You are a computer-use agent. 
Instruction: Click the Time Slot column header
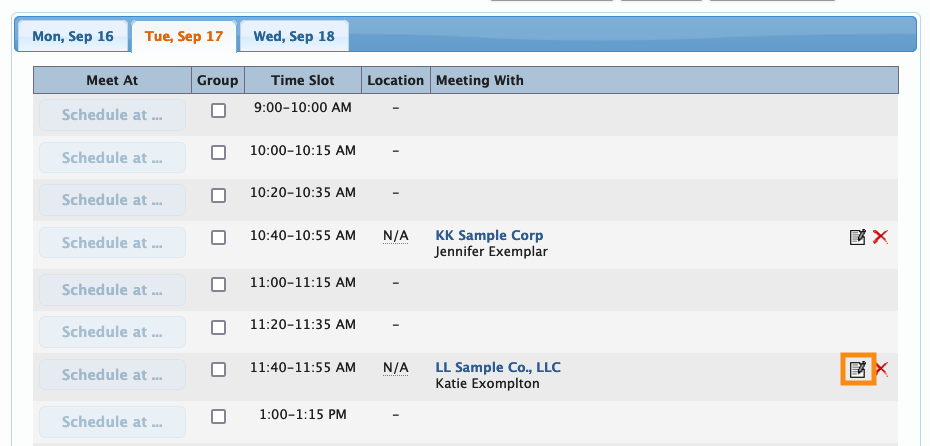coord(303,80)
